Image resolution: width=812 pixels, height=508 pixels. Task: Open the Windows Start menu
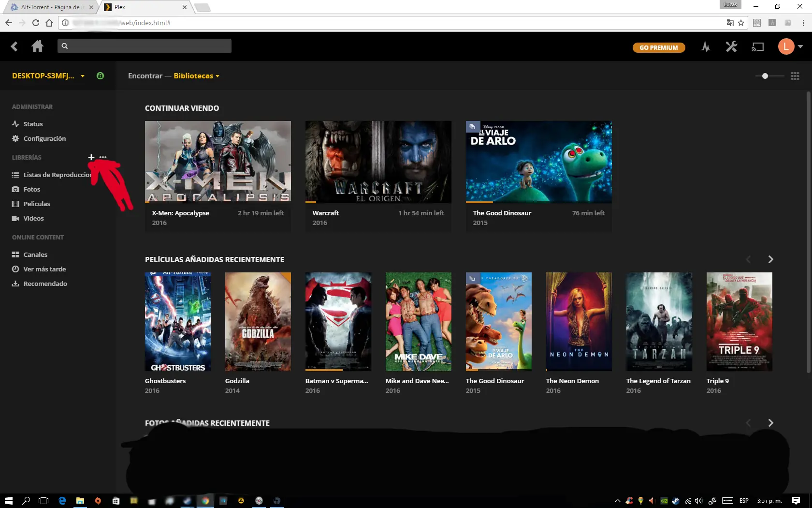click(x=8, y=501)
